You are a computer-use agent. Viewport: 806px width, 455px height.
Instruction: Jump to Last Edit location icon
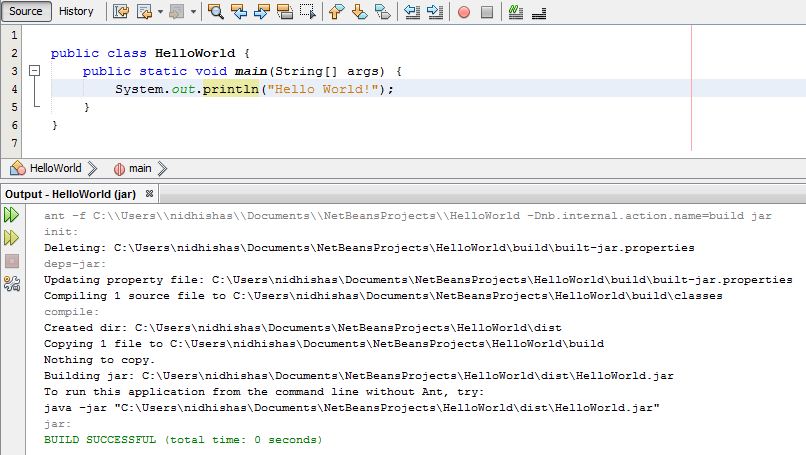pos(121,11)
